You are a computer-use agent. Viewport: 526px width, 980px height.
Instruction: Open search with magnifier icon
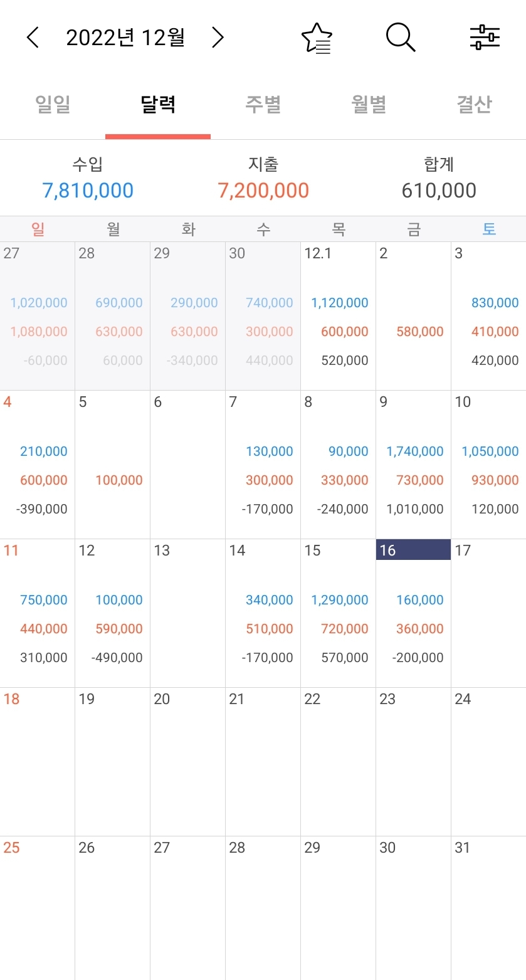[401, 38]
